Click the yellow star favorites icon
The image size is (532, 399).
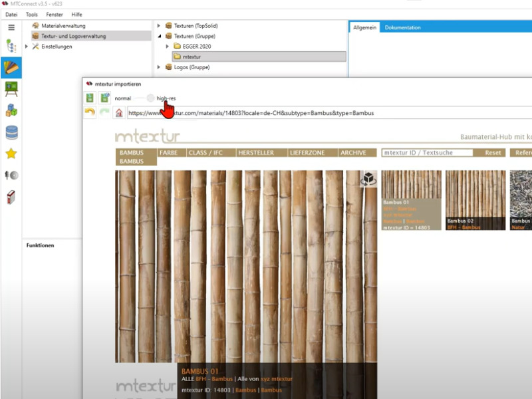tap(11, 154)
